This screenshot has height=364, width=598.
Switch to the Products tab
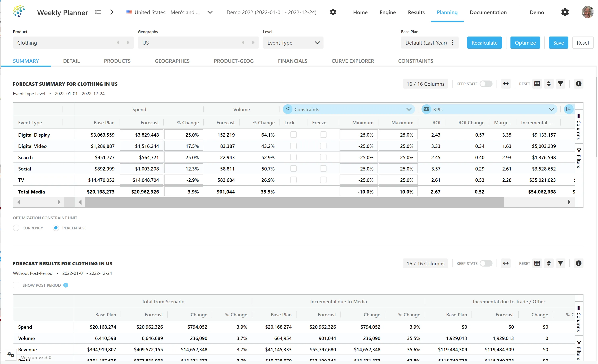(117, 61)
